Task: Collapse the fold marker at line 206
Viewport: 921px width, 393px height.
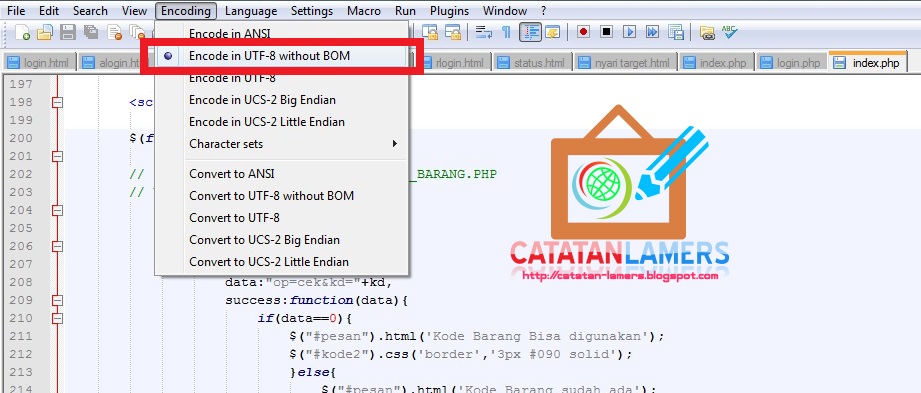Action: (57, 246)
